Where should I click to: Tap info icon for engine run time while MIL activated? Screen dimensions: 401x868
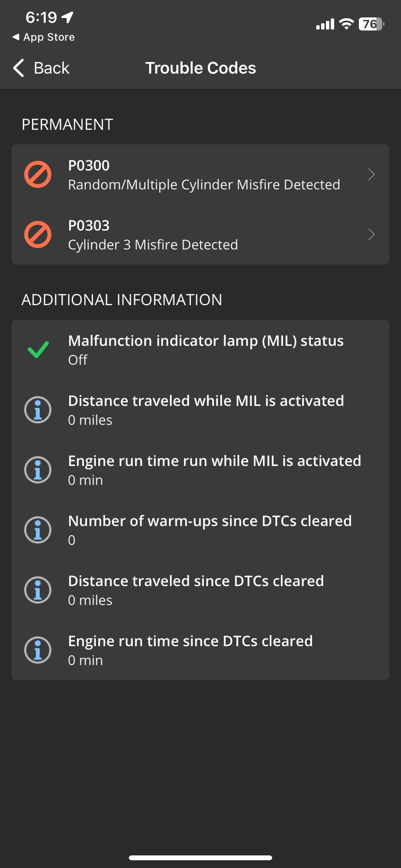click(x=38, y=470)
